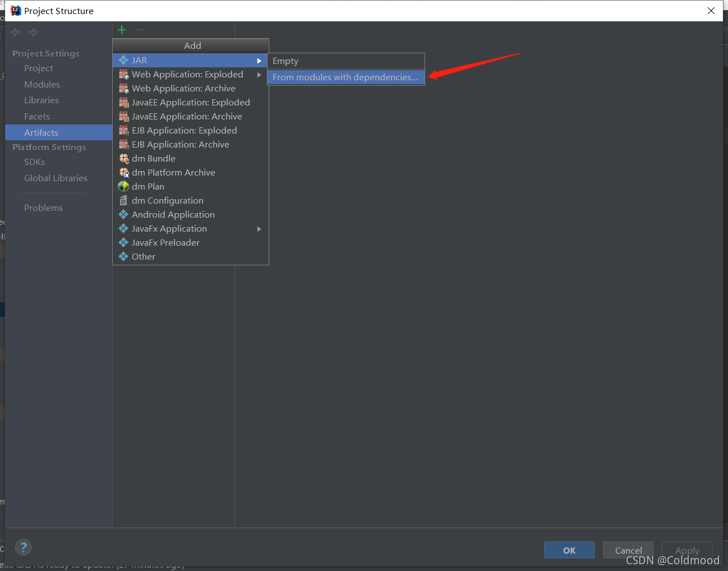This screenshot has width=728, height=571.
Task: Open Facets settings in sidebar
Action: pyautogui.click(x=37, y=116)
